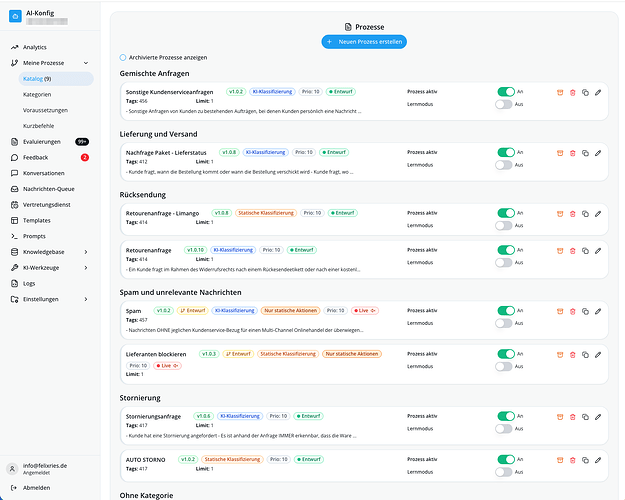
Task: Click Neuen Prozess erstellen button
Action: 364,42
